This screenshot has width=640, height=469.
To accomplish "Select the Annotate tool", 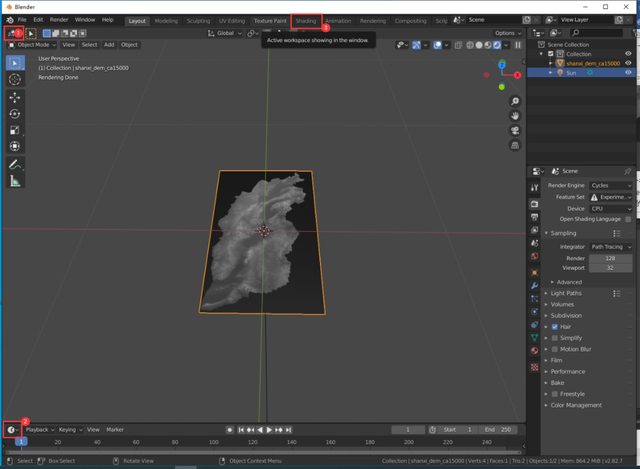I will pos(15,164).
